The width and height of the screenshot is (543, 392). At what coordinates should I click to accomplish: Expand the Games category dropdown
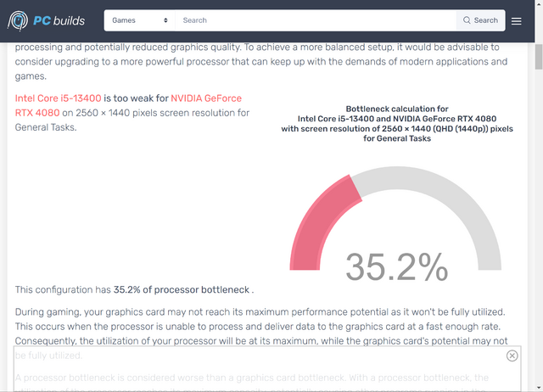pyautogui.click(x=140, y=20)
